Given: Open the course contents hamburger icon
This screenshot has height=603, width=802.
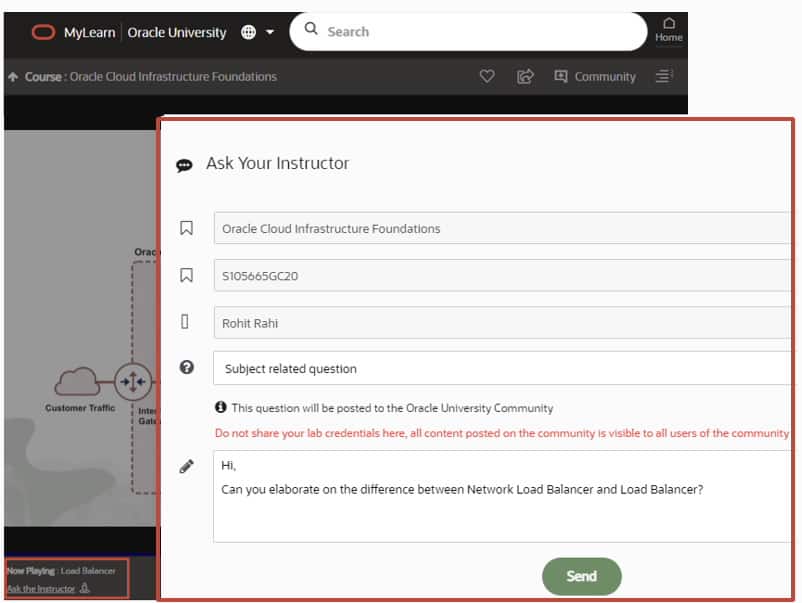Looking at the screenshot, I should pos(663,76).
